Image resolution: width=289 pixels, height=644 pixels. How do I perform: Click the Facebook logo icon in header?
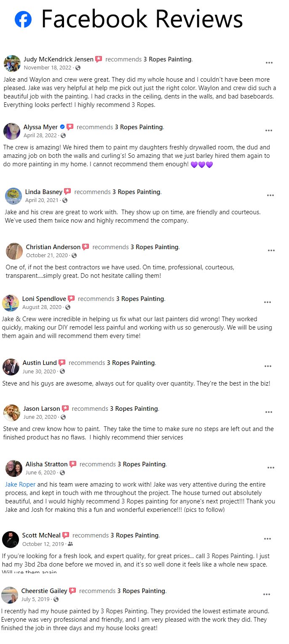(x=23, y=19)
